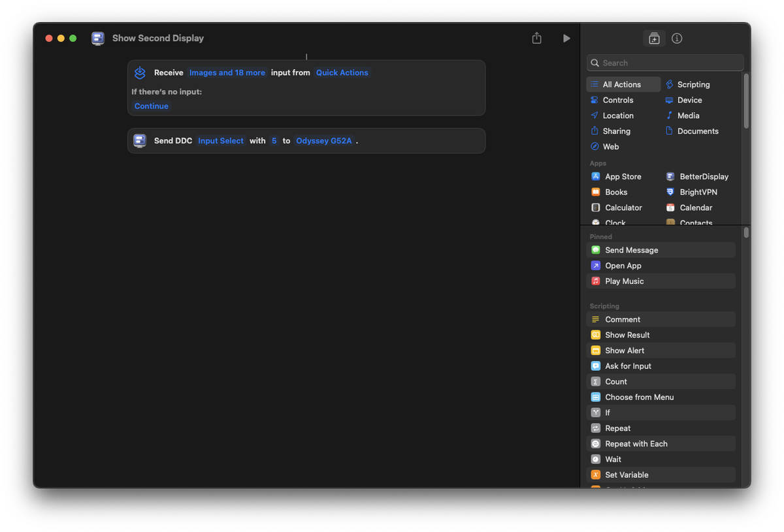The height and width of the screenshot is (532, 784).
Task: Add the Choose from Menu action
Action: click(x=661, y=397)
